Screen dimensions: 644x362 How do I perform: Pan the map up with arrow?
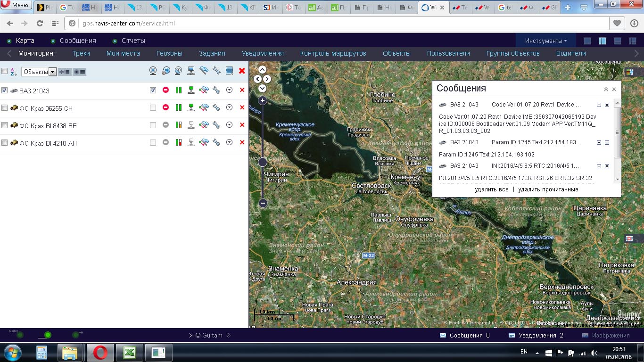(263, 70)
